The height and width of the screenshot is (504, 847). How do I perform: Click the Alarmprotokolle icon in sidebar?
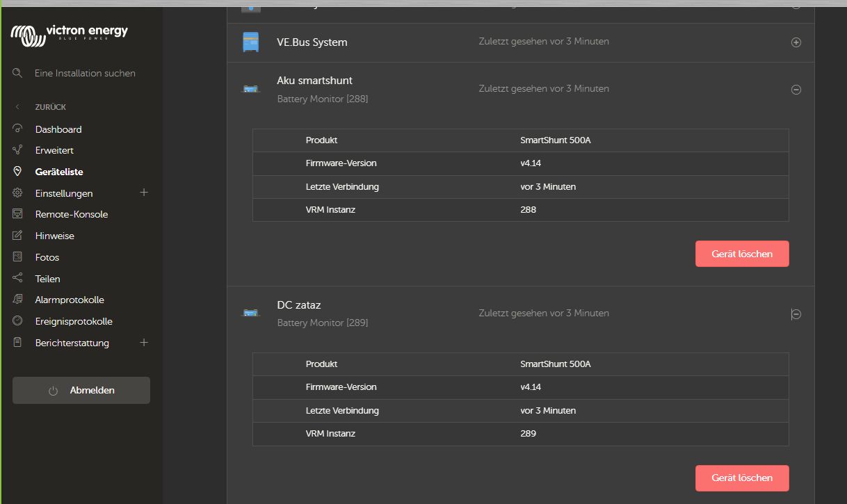(18, 300)
